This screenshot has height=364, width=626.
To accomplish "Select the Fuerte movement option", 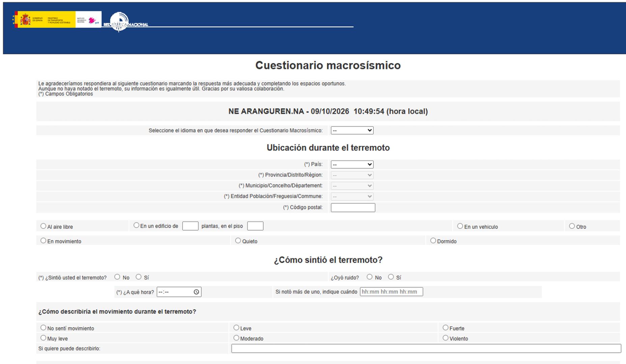I will tap(446, 328).
